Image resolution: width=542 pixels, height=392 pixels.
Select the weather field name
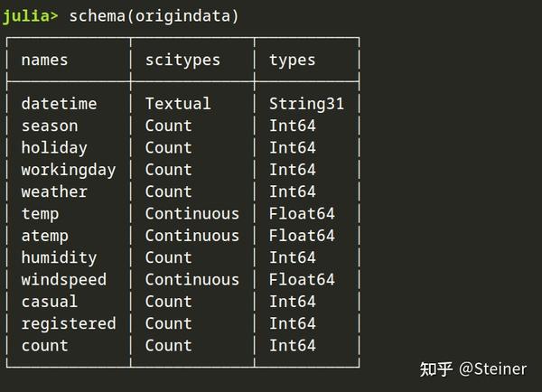(54, 191)
